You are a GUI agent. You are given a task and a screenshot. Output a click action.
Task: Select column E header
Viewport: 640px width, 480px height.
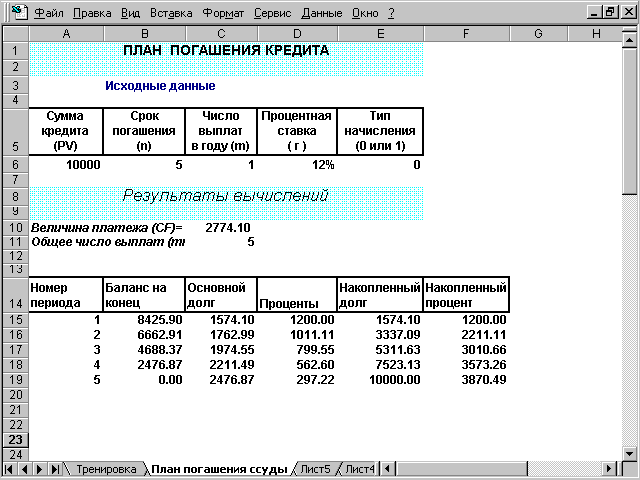pyautogui.click(x=381, y=34)
